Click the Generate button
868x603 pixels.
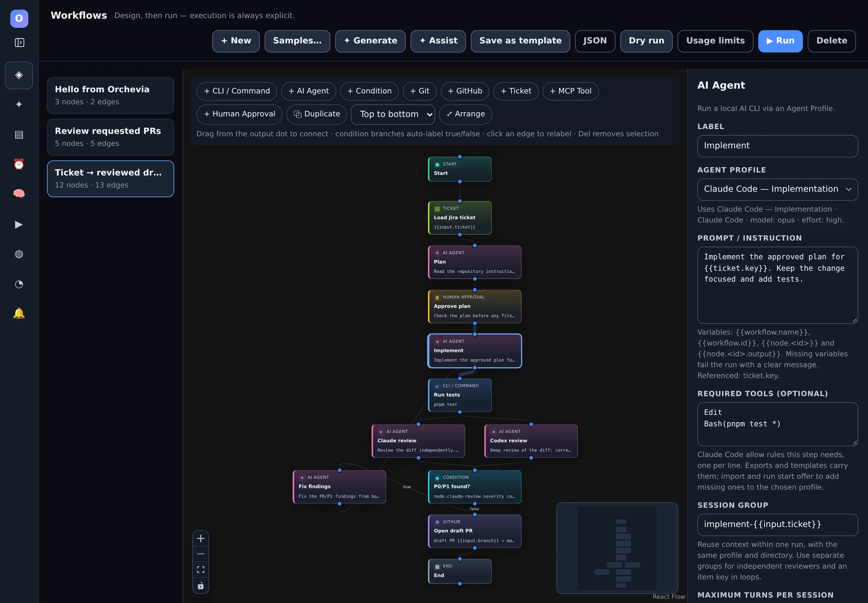click(x=370, y=41)
